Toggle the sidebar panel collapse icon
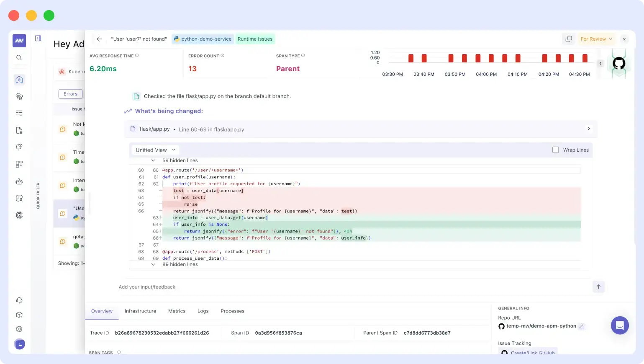Image resolution: width=644 pixels, height=364 pixels. coord(38,39)
